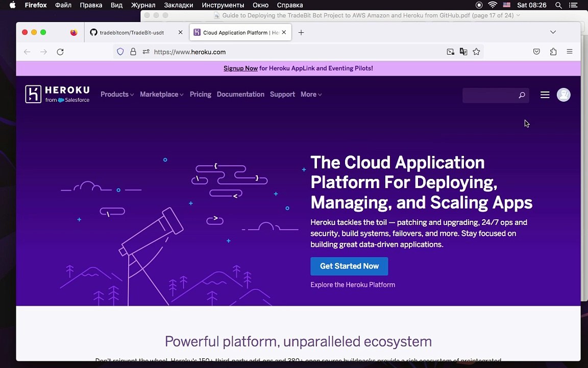
Task: Click the Powerful platform, unparalleled ecosystem heading
Action: (x=298, y=341)
